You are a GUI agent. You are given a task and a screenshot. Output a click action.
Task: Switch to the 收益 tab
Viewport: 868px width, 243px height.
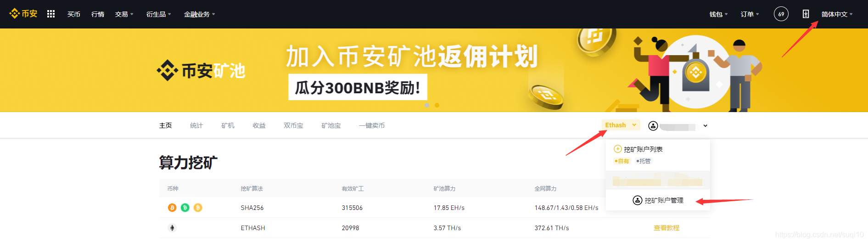pyautogui.click(x=259, y=125)
